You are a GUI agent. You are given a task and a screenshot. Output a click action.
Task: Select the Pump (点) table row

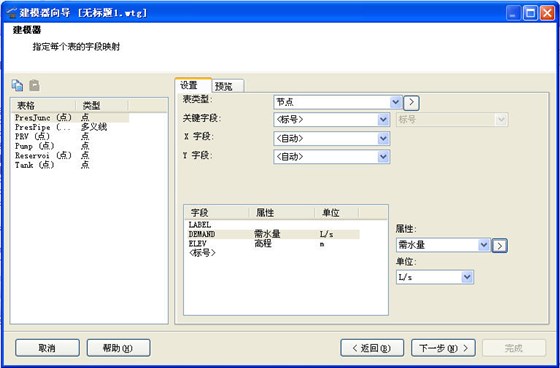tap(70, 146)
